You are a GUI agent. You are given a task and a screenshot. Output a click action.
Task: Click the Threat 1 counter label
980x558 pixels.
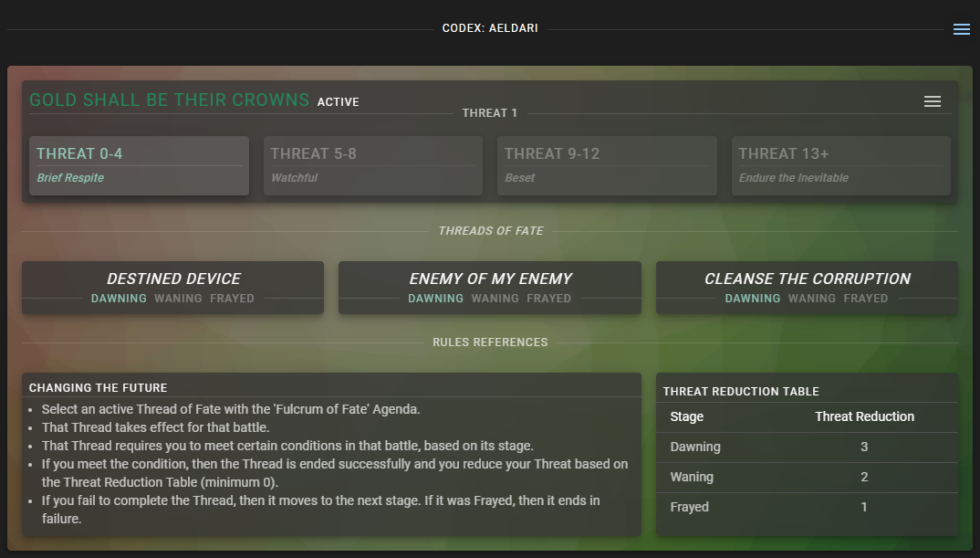point(490,113)
